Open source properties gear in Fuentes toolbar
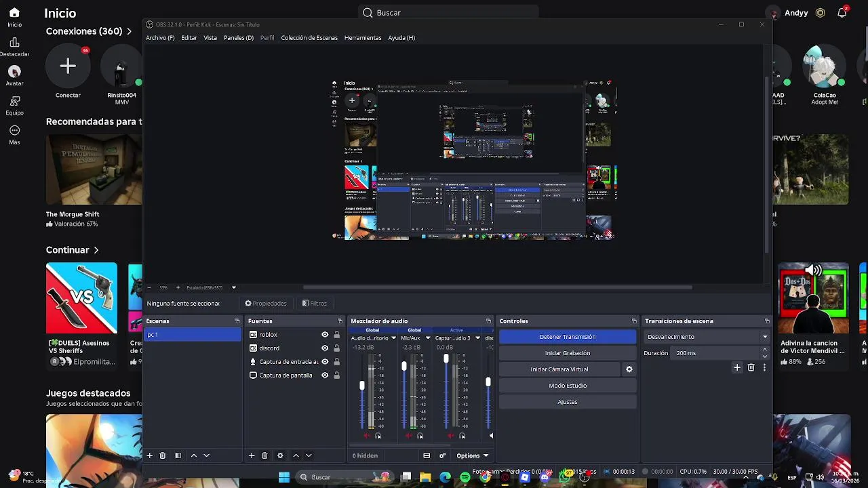The image size is (868, 488). 280,455
